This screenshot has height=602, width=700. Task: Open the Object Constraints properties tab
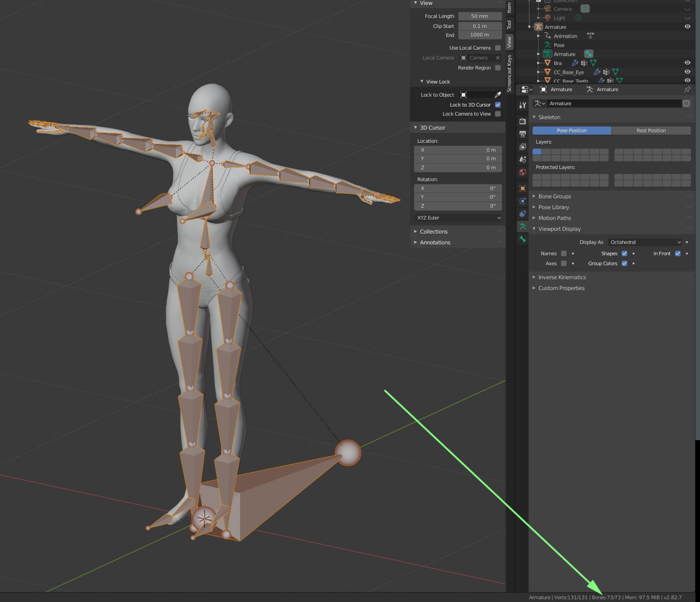[523, 213]
